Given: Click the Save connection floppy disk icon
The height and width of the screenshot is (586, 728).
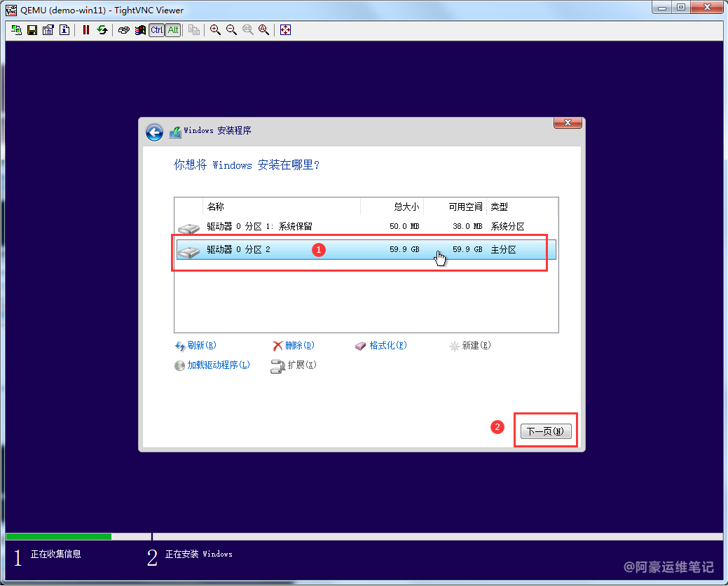Looking at the screenshot, I should point(32,30).
